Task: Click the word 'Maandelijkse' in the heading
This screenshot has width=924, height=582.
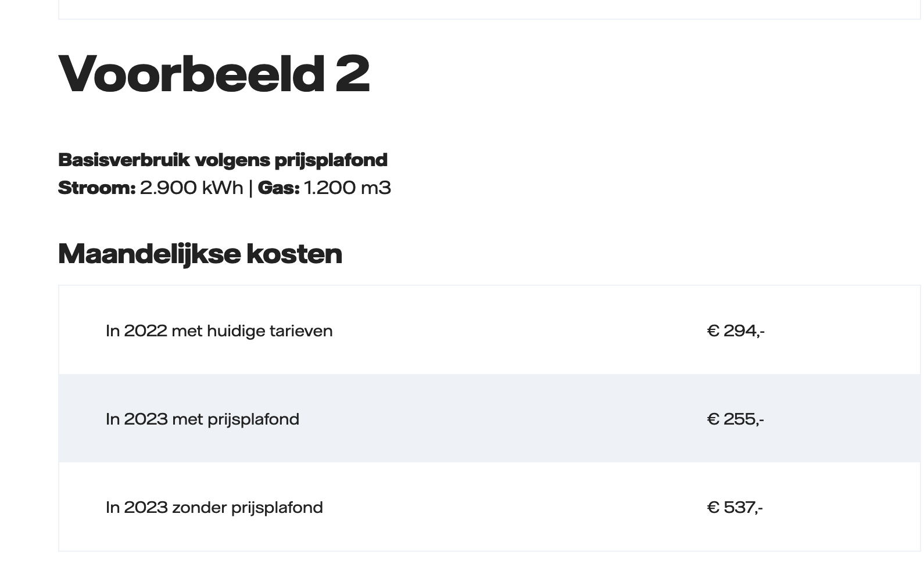Action: (149, 254)
